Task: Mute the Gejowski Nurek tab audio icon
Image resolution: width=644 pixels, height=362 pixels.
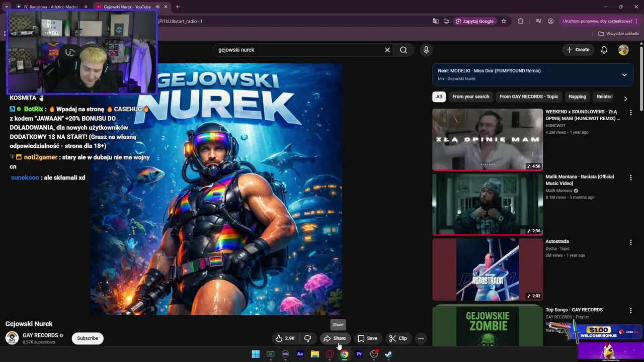Action: point(157,7)
